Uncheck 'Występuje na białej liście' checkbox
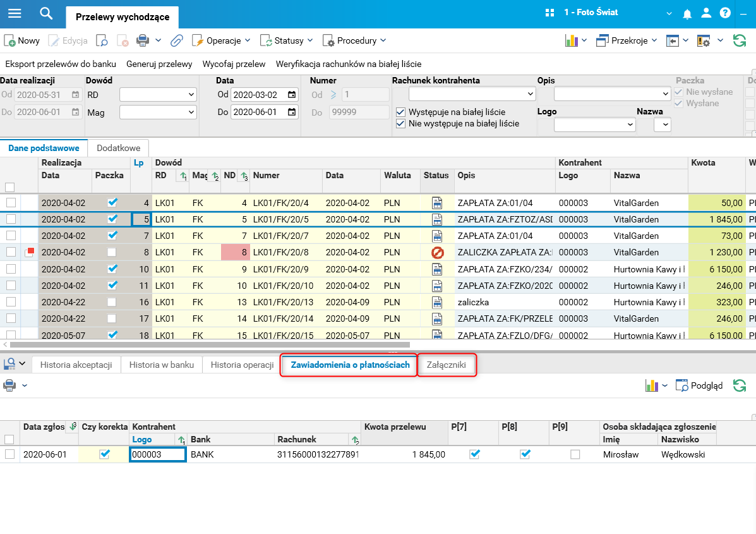The image size is (756, 534). pos(400,112)
